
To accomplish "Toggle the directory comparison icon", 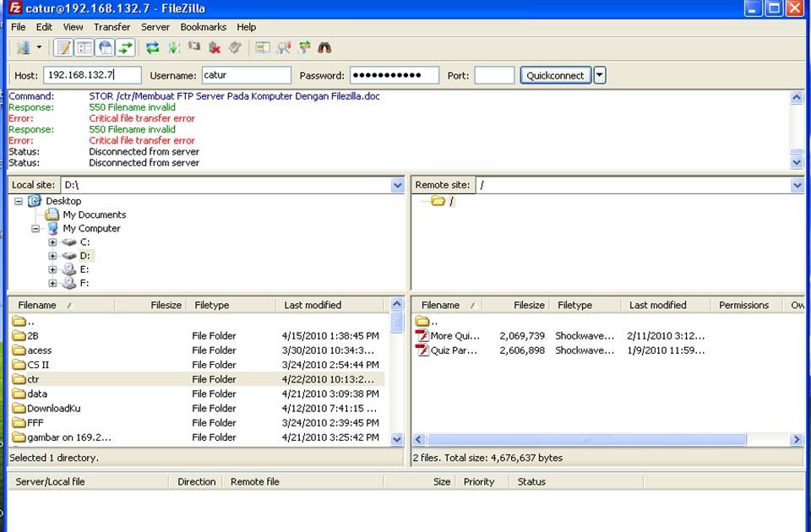I will (284, 48).
